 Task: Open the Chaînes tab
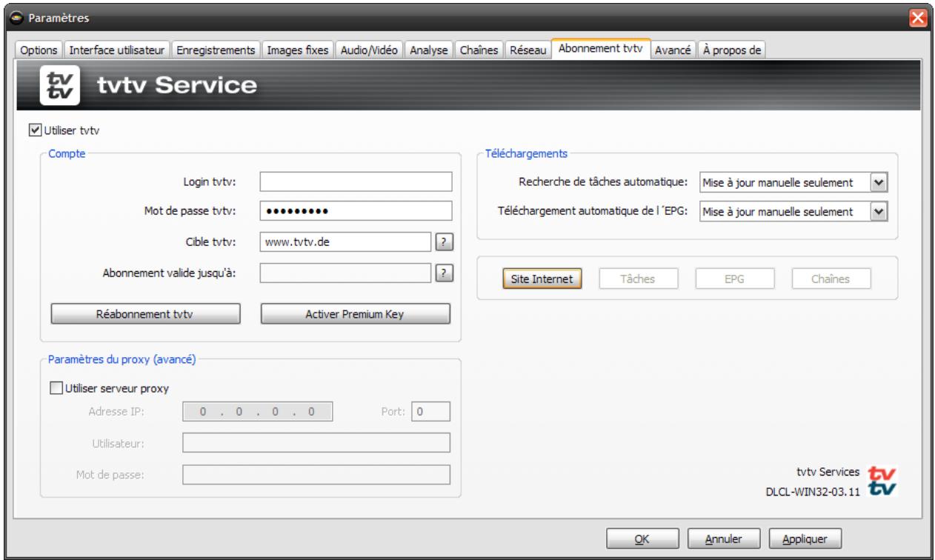[x=479, y=50]
